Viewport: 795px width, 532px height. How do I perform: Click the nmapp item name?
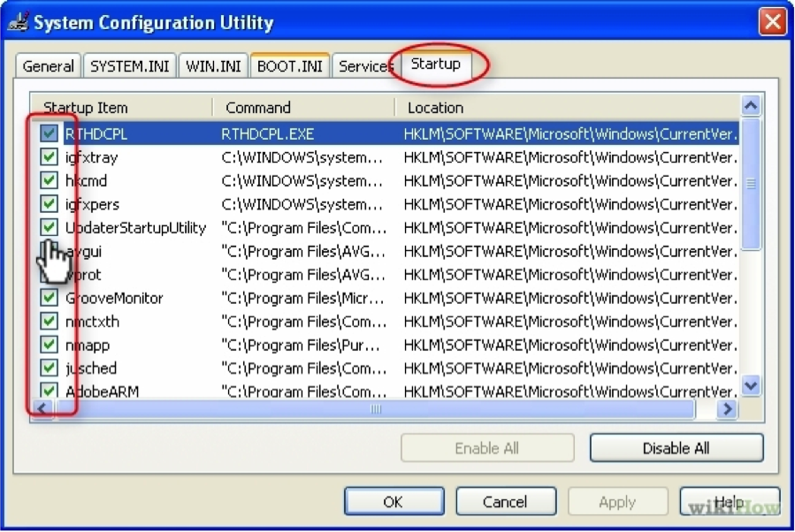click(88, 345)
